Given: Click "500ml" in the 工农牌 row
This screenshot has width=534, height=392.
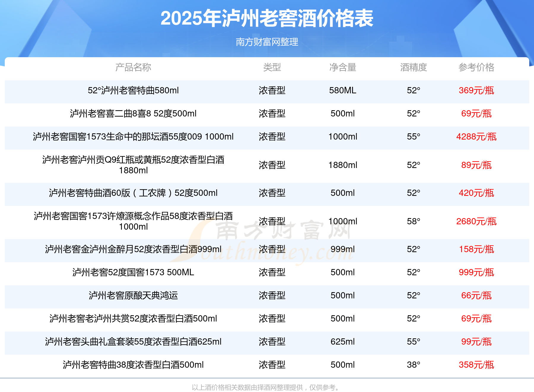Looking at the screenshot, I should 343,193.
